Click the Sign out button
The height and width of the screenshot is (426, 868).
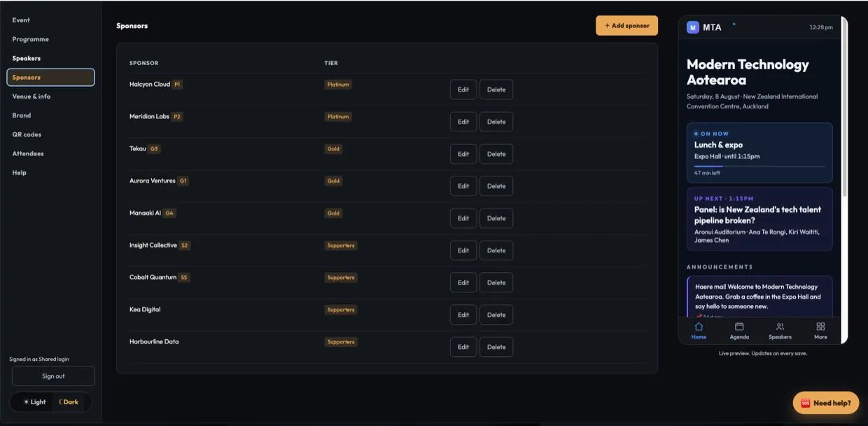53,376
